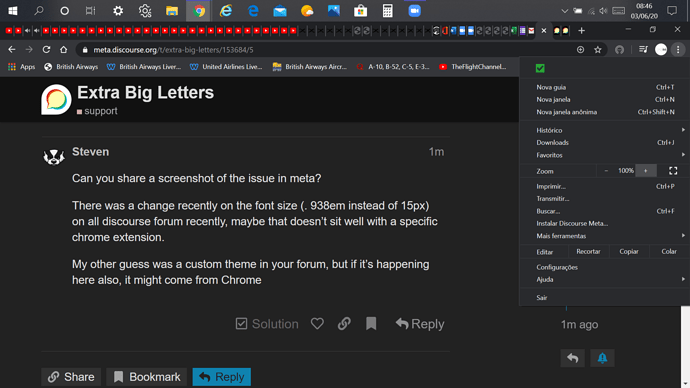Select Nova guia menu item
The height and width of the screenshot is (388, 690).
[605, 87]
